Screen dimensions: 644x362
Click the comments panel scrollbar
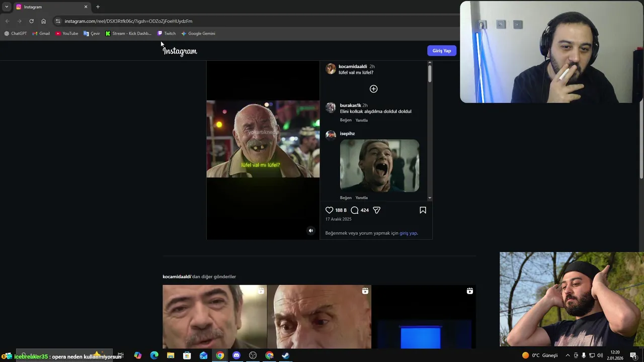click(x=430, y=73)
